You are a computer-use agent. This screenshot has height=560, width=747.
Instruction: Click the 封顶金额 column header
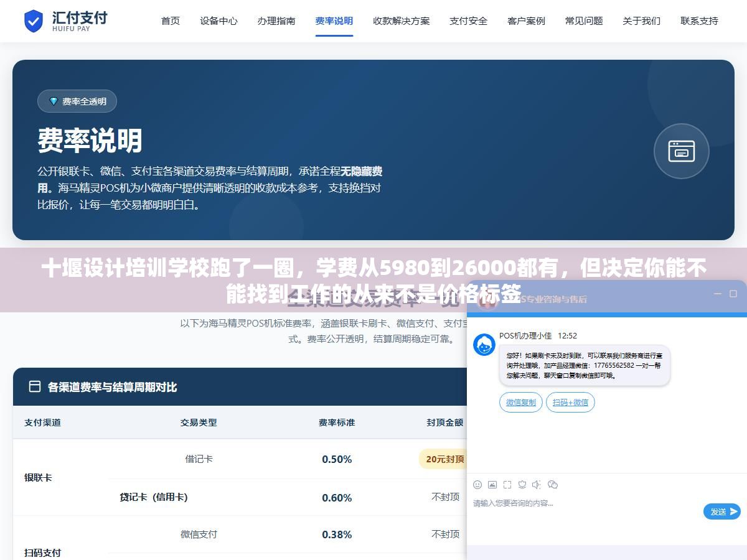coord(445,422)
